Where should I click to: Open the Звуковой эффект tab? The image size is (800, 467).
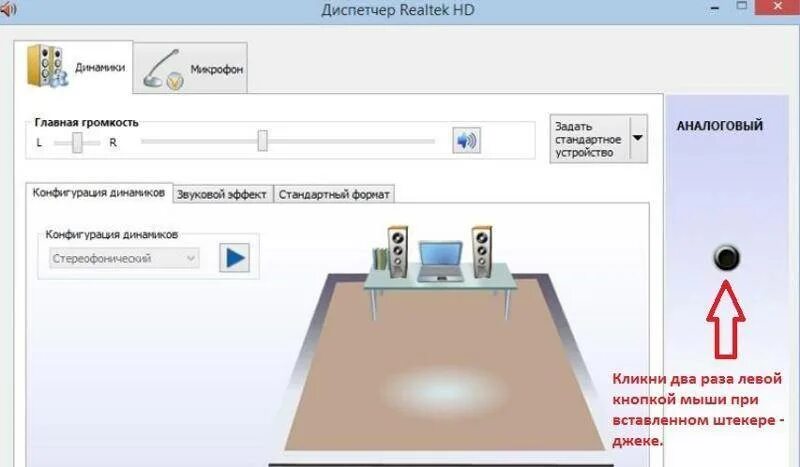222,194
